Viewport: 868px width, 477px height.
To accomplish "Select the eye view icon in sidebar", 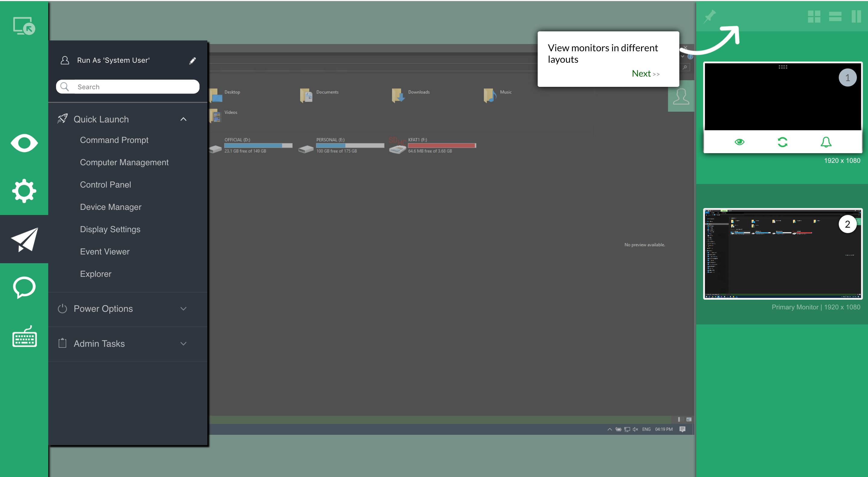I will 24,143.
